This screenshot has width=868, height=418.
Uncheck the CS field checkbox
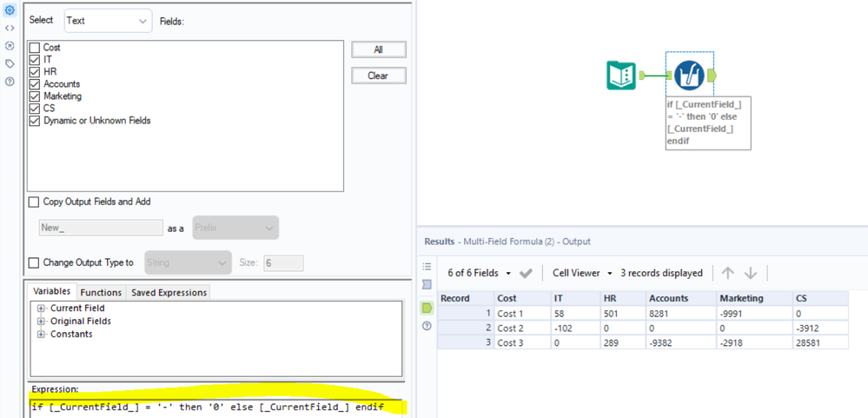pos(35,109)
